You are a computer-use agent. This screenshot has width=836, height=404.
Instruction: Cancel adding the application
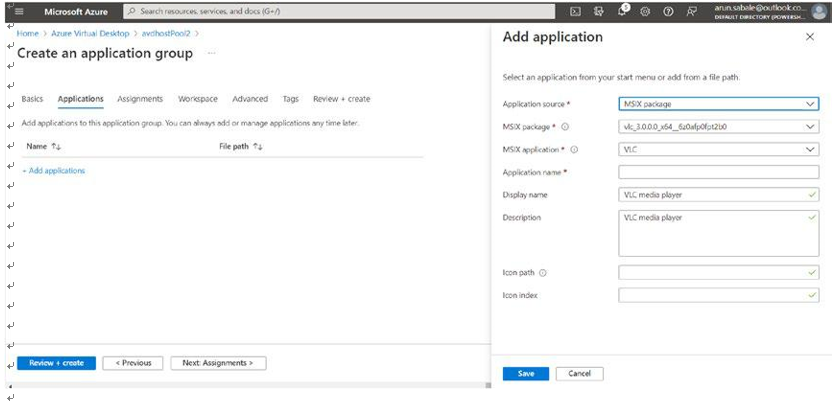click(580, 374)
